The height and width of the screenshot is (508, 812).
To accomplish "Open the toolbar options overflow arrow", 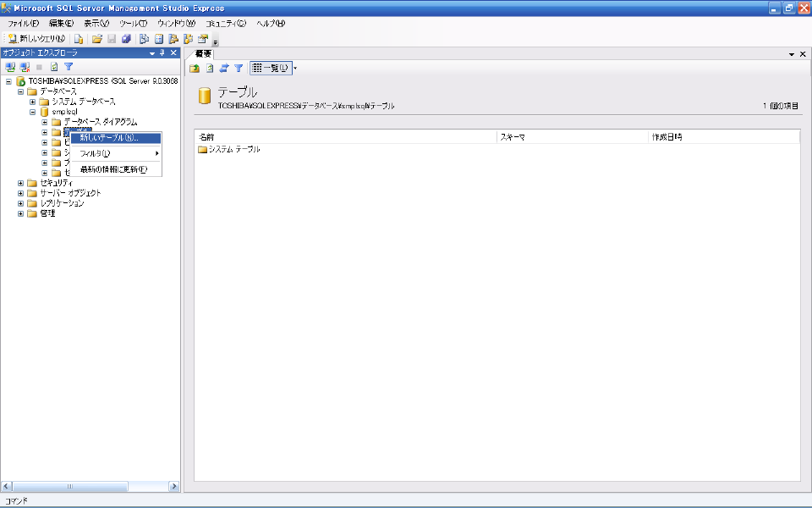I will click(216, 41).
